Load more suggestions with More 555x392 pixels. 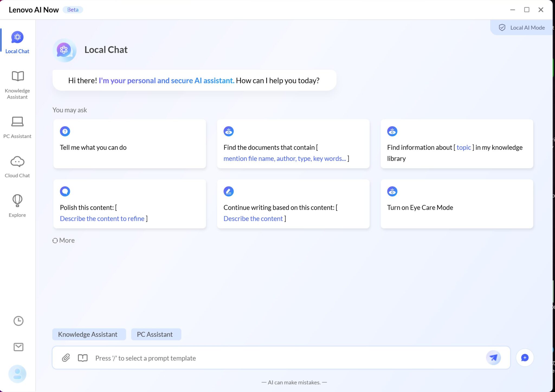(x=64, y=240)
